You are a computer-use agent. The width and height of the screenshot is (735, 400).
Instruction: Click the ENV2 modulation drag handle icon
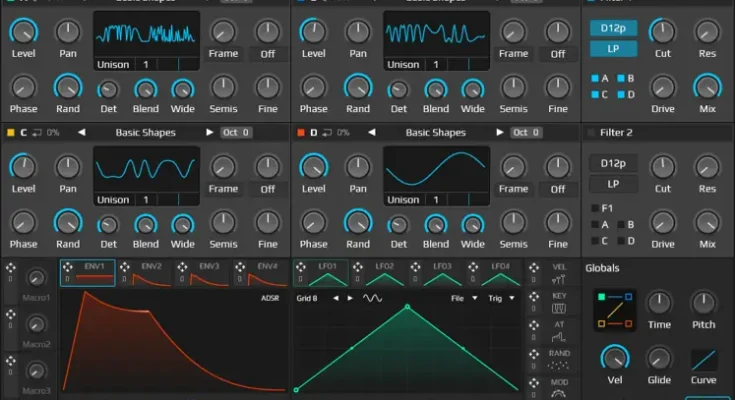[125, 267]
